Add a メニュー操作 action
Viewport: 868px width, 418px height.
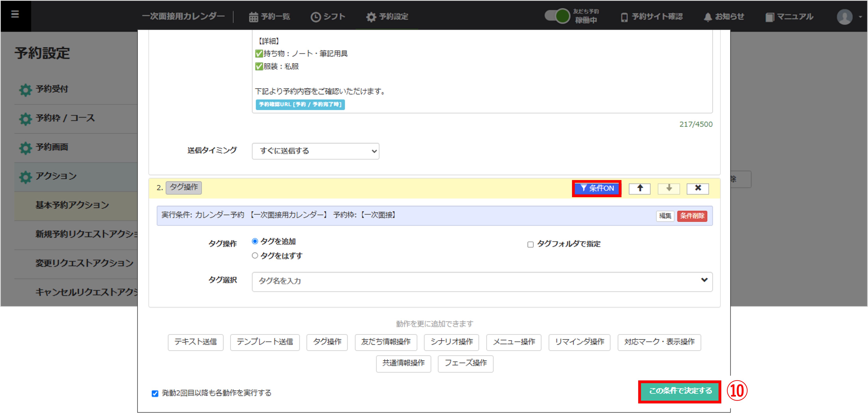[514, 342]
